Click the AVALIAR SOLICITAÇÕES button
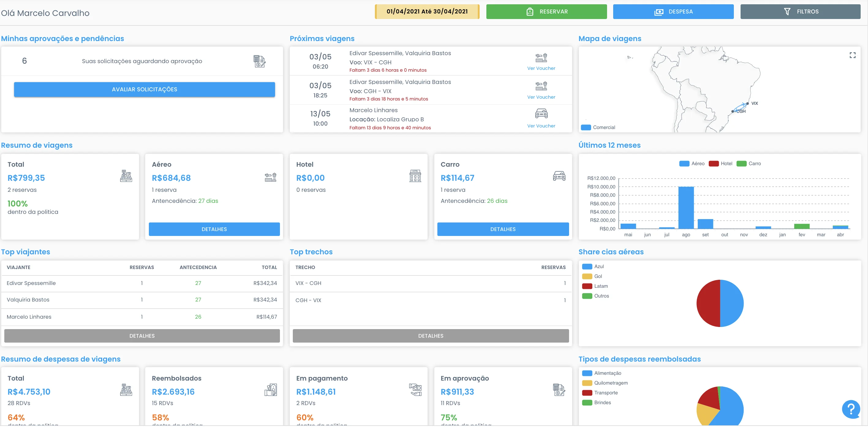 tap(144, 89)
